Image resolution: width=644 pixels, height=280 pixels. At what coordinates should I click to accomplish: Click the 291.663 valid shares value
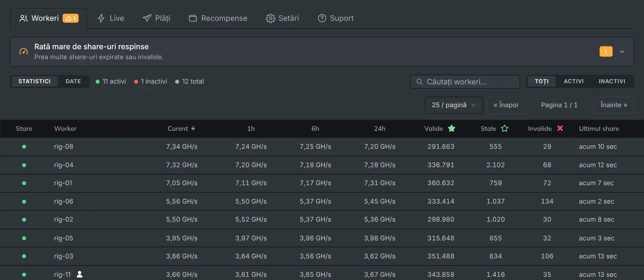tap(441, 146)
